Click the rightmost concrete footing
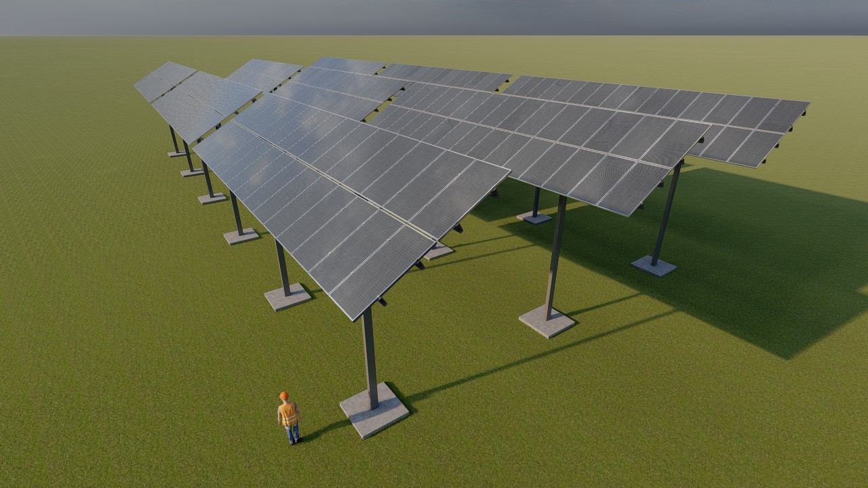 (x=654, y=266)
